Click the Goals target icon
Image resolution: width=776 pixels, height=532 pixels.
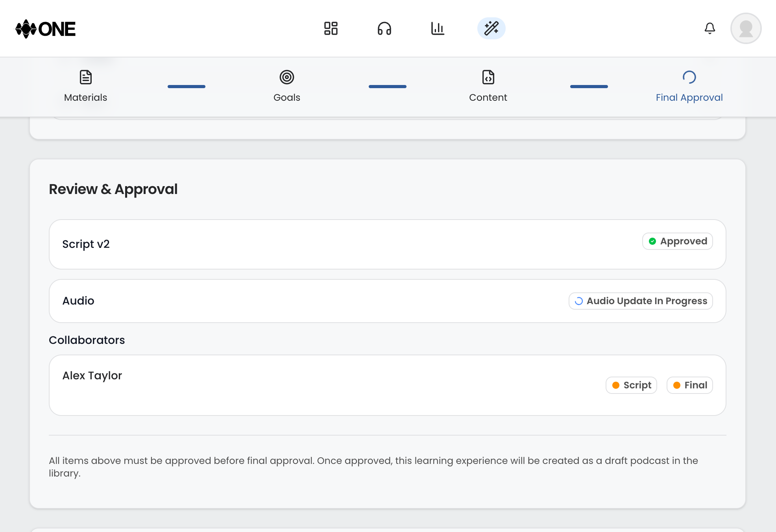tap(287, 77)
